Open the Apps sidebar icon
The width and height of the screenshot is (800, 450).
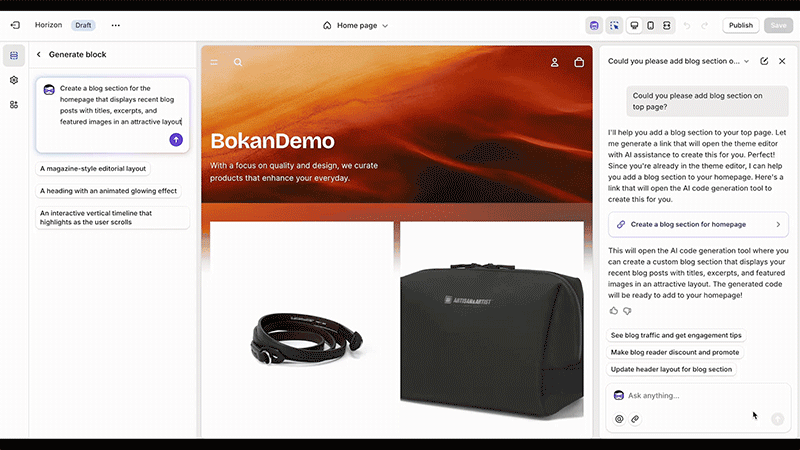pyautogui.click(x=14, y=104)
